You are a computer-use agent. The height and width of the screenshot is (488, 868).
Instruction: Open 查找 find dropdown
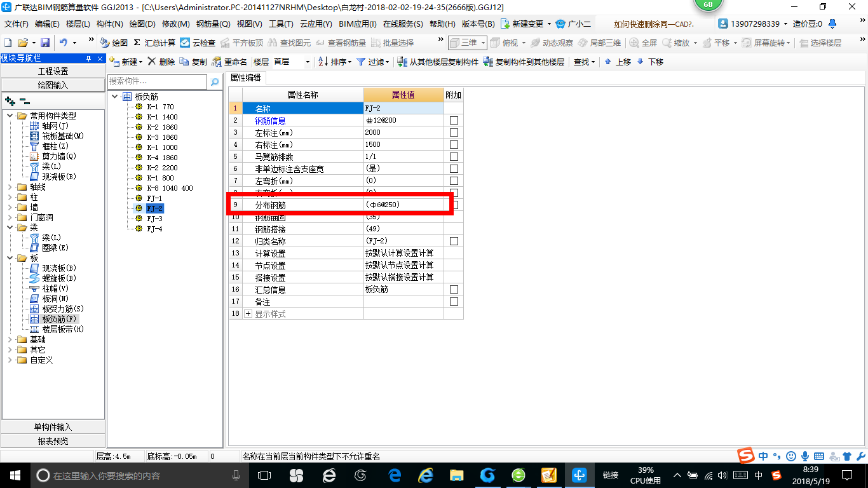tap(584, 62)
